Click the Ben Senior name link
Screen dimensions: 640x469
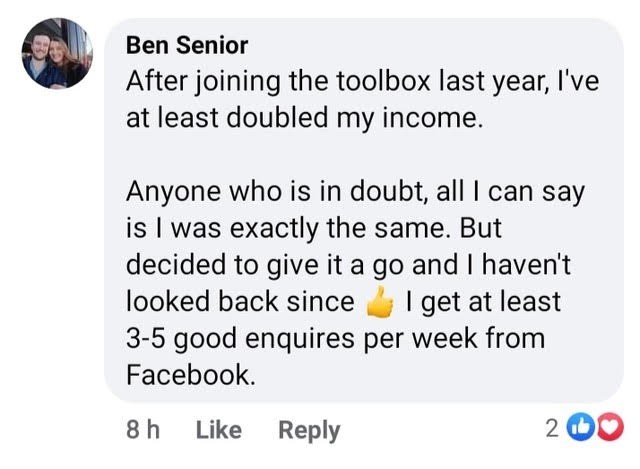[187, 46]
